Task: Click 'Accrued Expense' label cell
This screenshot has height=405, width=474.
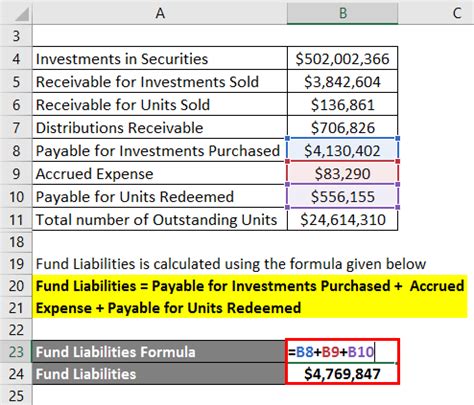Action: (x=160, y=173)
